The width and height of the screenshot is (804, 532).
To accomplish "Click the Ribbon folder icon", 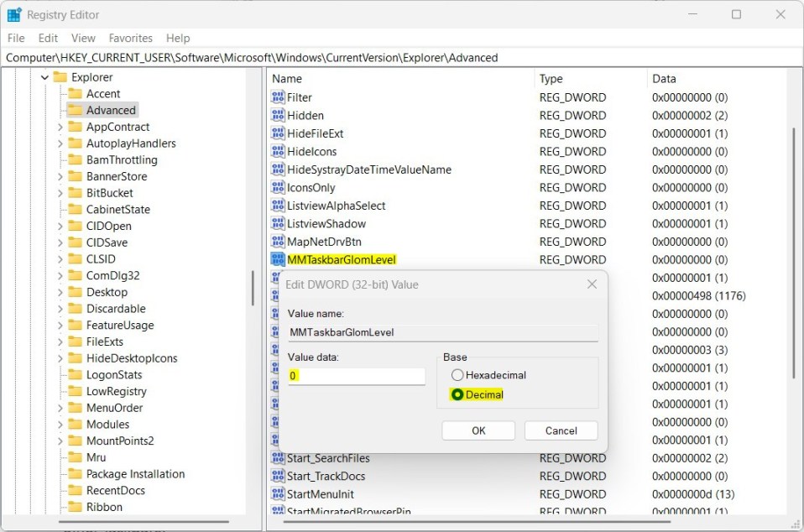I will pyautogui.click(x=75, y=506).
